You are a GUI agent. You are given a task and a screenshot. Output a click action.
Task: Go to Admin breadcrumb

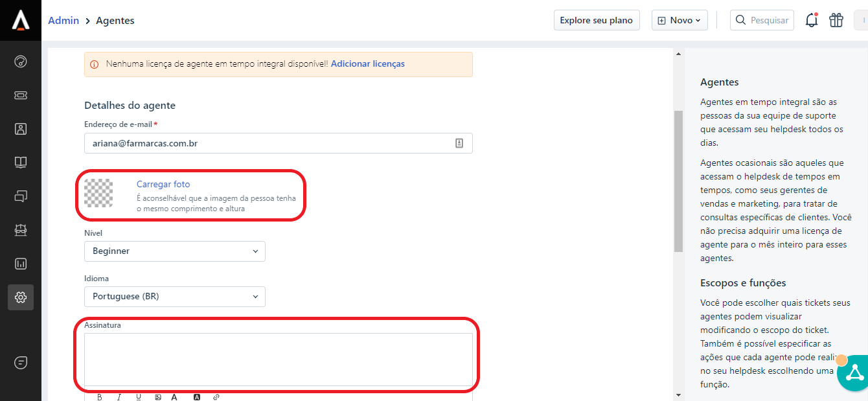(63, 21)
